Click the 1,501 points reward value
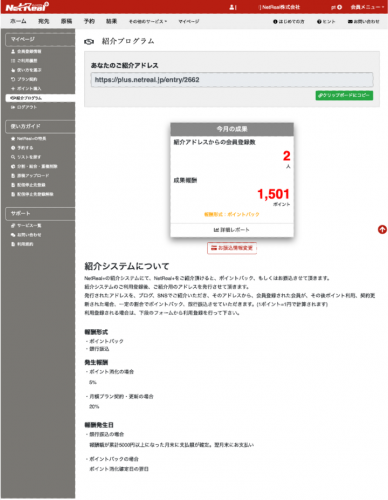Viewport: 388px width, 500px height. point(273,194)
